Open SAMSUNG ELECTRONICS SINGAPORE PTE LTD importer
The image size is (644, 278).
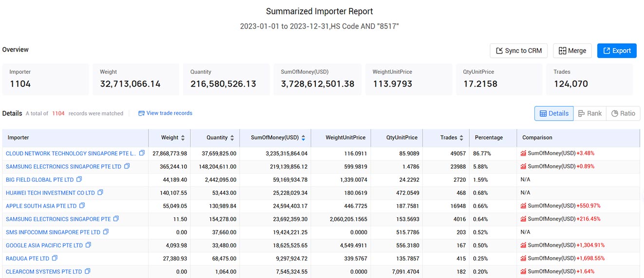[63, 166]
